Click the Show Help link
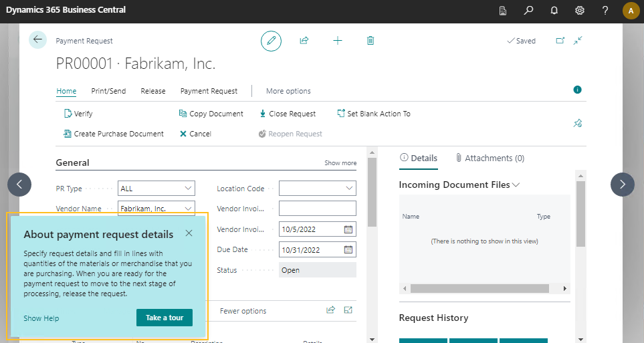 click(x=41, y=318)
